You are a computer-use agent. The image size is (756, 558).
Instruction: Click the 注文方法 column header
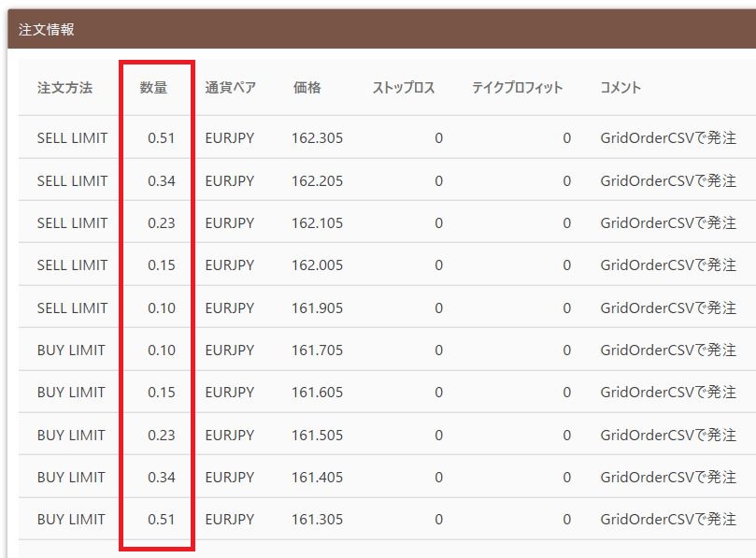(64, 87)
